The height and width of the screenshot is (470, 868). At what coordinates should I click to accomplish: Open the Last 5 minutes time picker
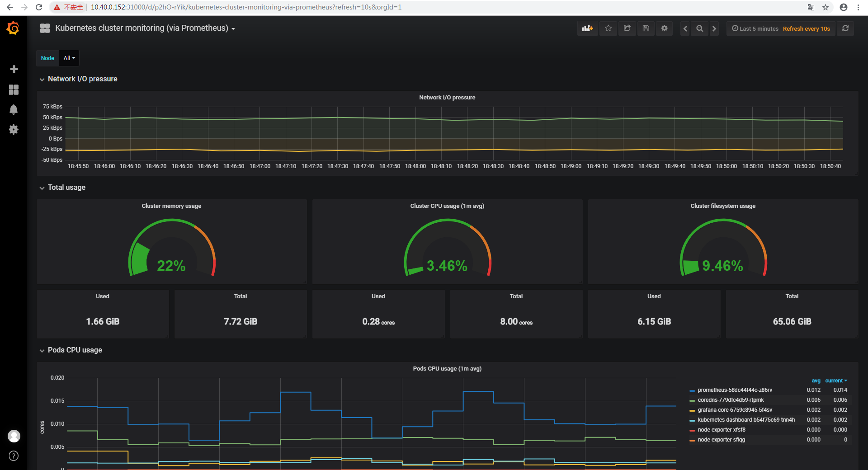pos(755,28)
